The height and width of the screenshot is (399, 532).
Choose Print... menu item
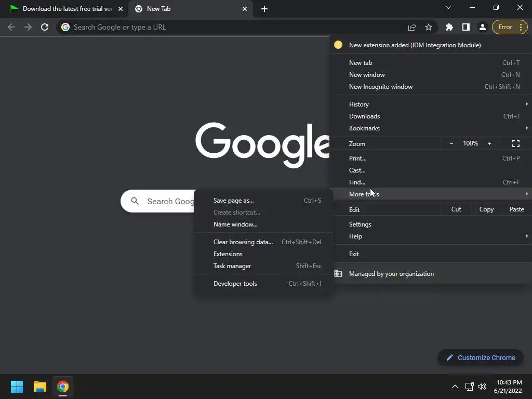tap(431, 158)
